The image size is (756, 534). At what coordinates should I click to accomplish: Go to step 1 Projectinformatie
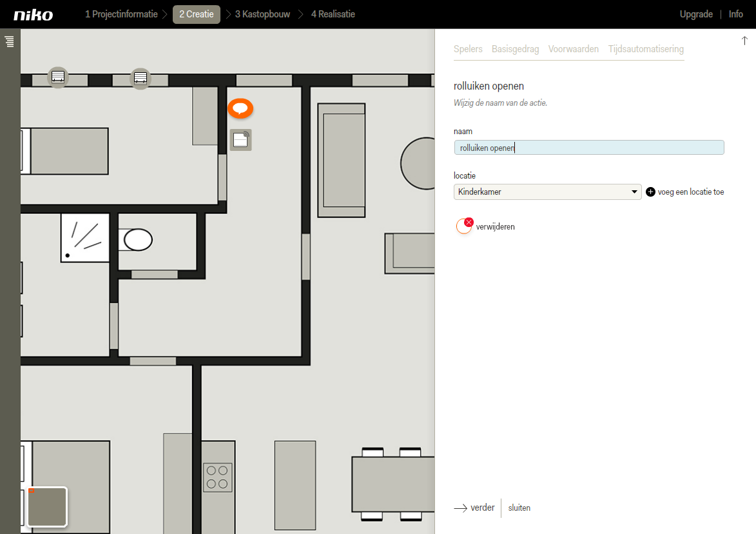pyautogui.click(x=122, y=14)
